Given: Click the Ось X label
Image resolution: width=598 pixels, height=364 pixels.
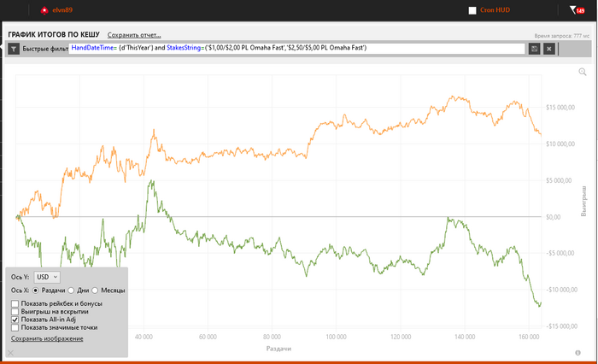Looking at the screenshot, I should 20,291.
